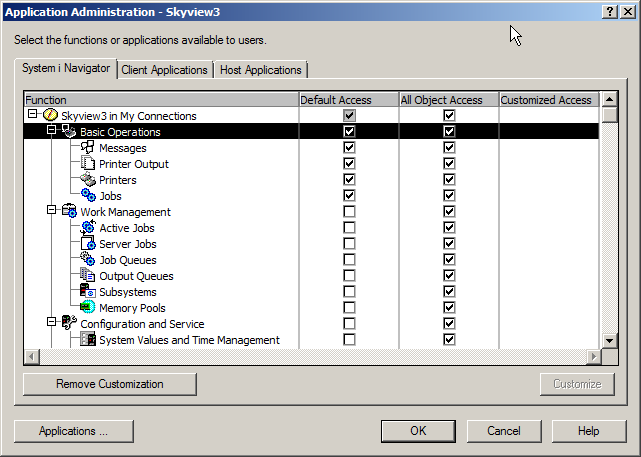
Task: Click the Job Queues icon
Action: click(88, 259)
